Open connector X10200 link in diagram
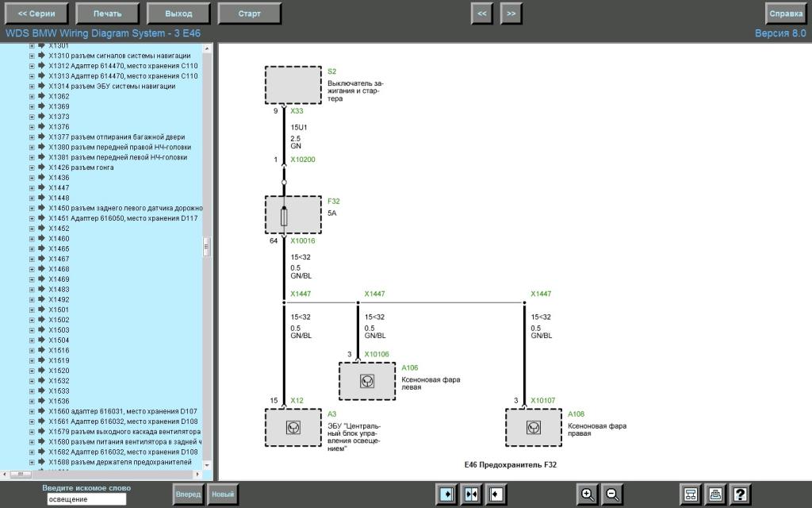812x508 pixels. pyautogui.click(x=303, y=160)
